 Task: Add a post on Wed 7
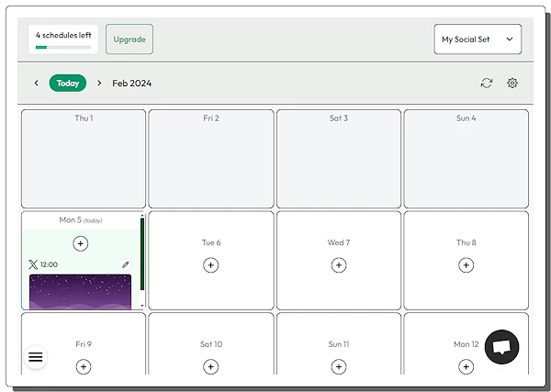tap(339, 265)
